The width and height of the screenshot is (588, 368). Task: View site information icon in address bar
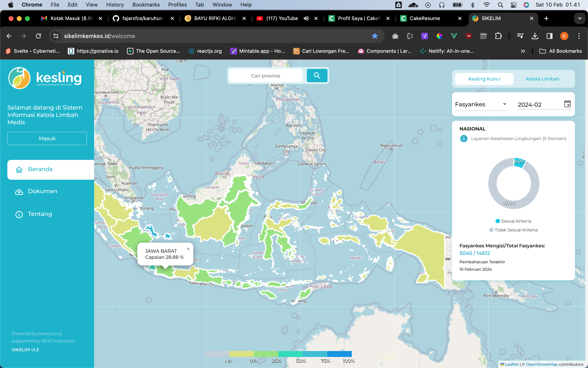pos(56,36)
